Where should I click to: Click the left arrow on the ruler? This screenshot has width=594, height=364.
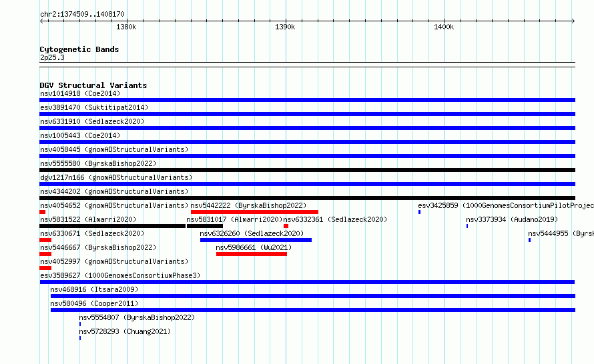pyautogui.click(x=41, y=21)
